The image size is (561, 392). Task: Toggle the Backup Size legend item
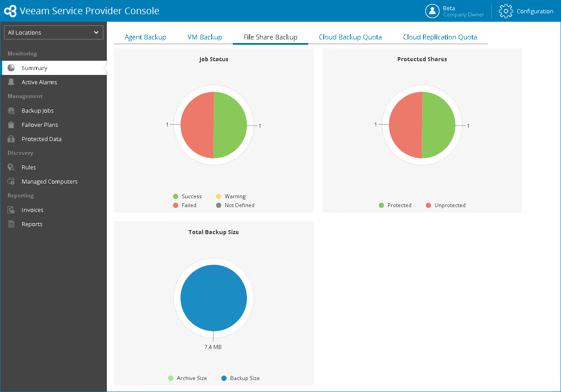click(240, 378)
